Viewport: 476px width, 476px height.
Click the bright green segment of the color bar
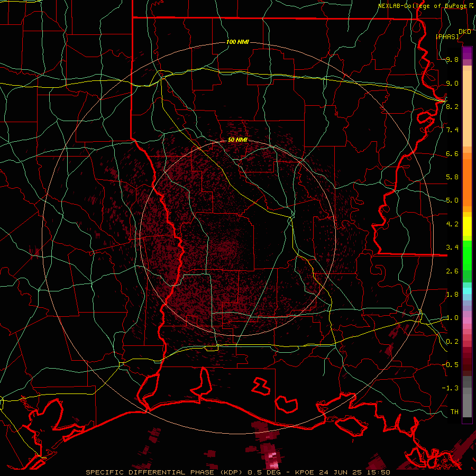point(467,255)
